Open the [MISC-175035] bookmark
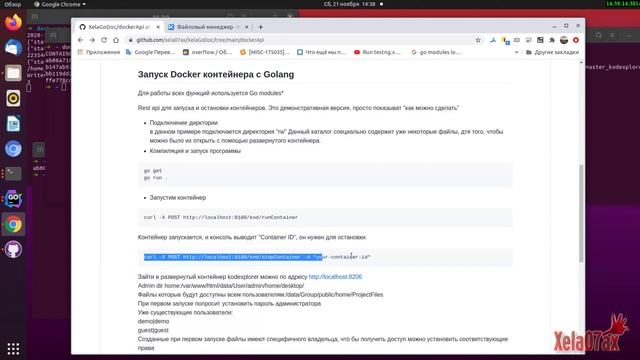640x360 pixels. 265,52
